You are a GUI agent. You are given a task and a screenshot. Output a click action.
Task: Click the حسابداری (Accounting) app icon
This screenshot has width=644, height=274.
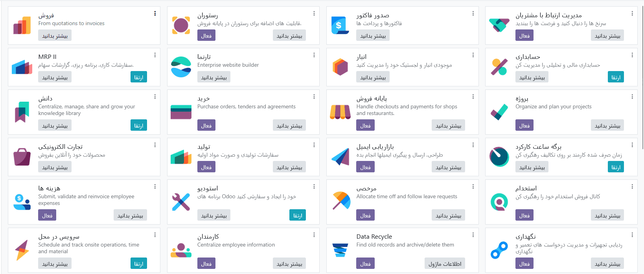(499, 67)
